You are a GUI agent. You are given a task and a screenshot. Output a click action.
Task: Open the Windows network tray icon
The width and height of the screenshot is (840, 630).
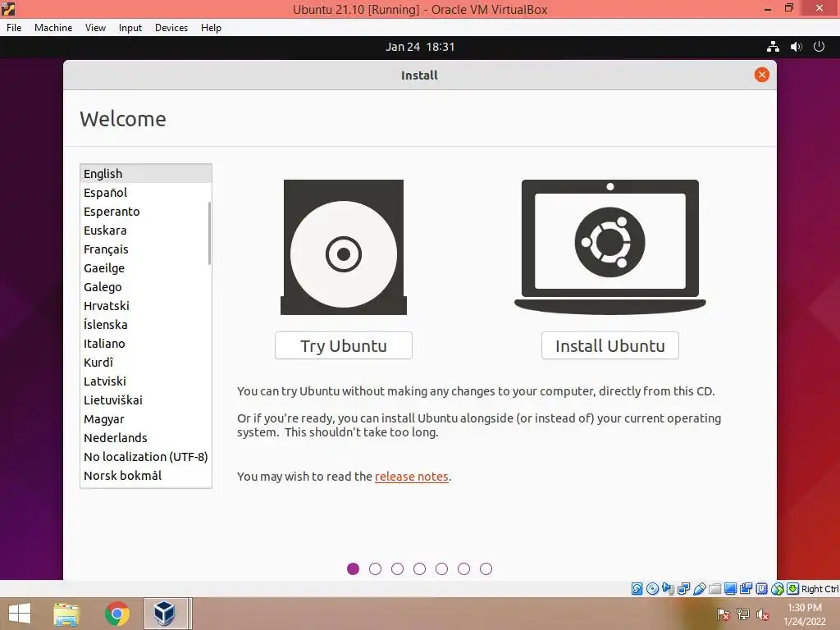pos(743,614)
